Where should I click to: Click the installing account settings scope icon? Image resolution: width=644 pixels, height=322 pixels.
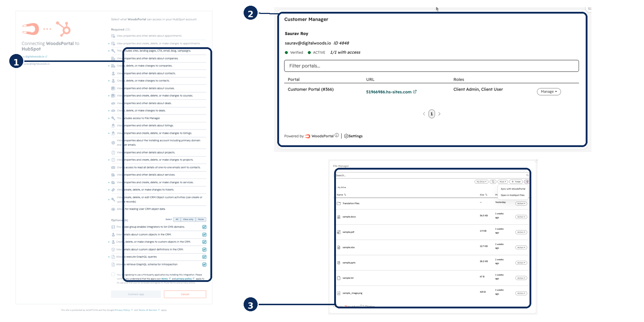point(113,143)
